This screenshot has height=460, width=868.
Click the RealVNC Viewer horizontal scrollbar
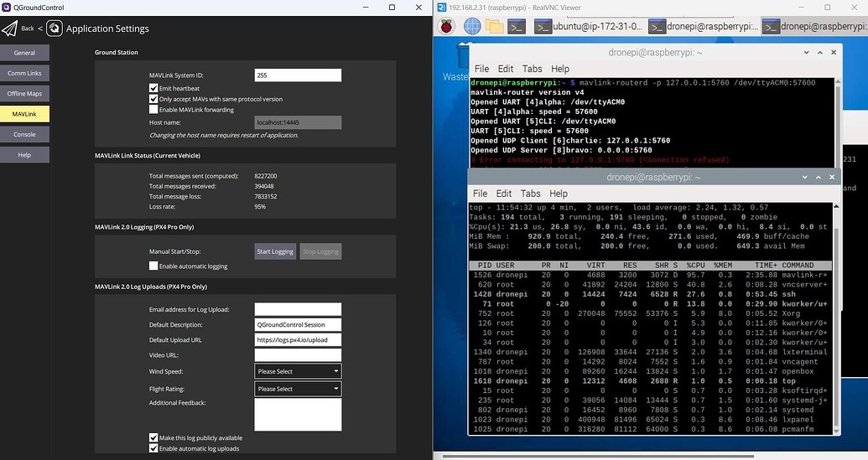coord(598,457)
